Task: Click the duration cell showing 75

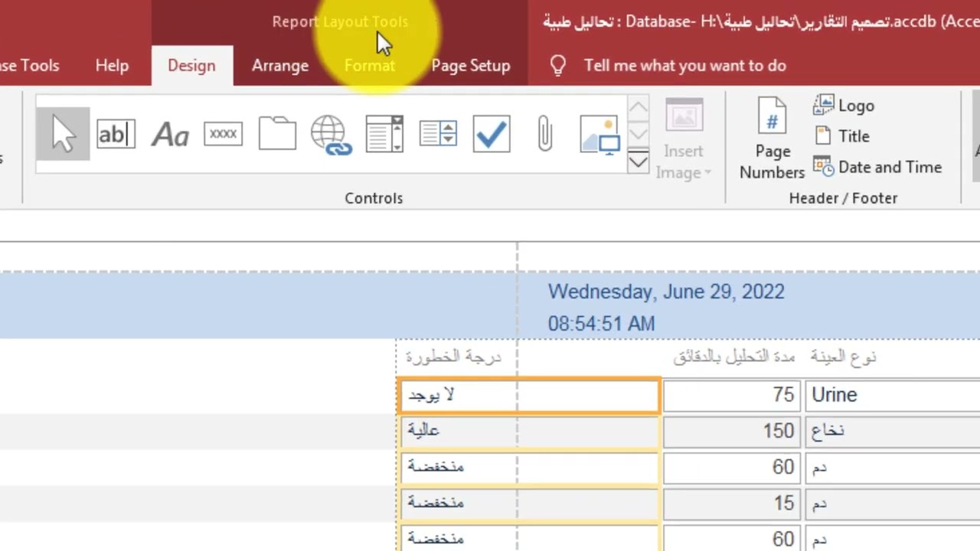Action: (732, 395)
